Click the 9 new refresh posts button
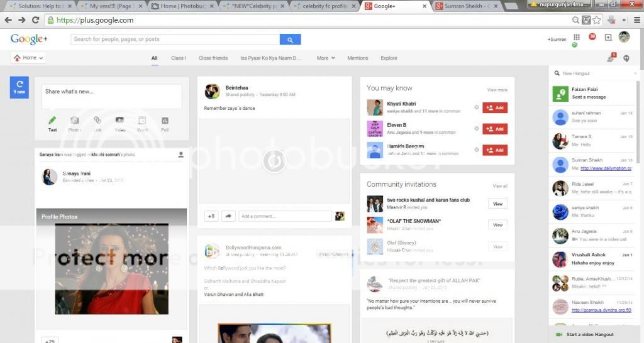Image resolution: width=644 pixels, height=343 pixels. click(x=19, y=87)
